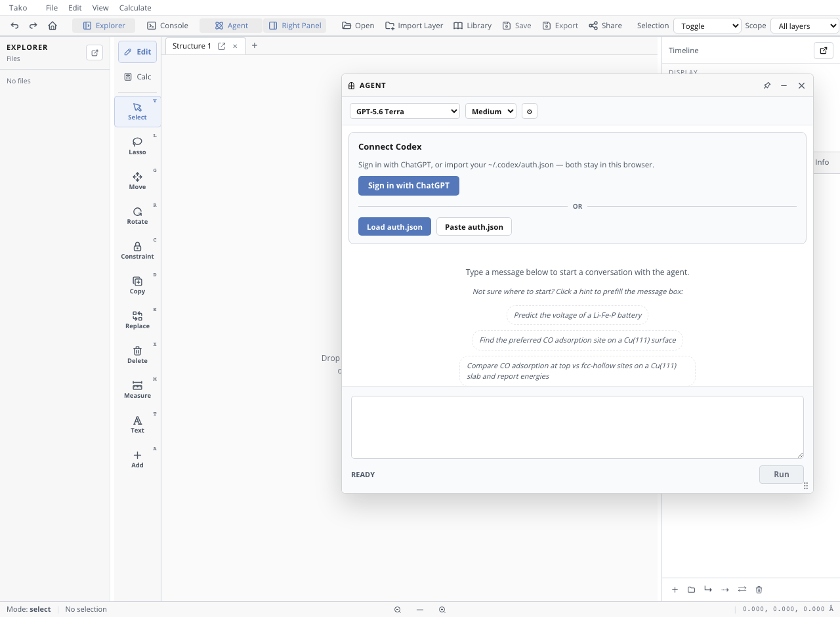Switch to Edit mode
The width and height of the screenshot is (840, 617).
[x=137, y=52]
